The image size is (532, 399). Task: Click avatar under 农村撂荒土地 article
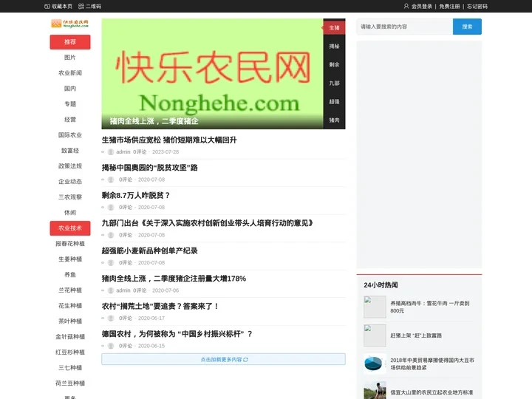click(x=111, y=318)
